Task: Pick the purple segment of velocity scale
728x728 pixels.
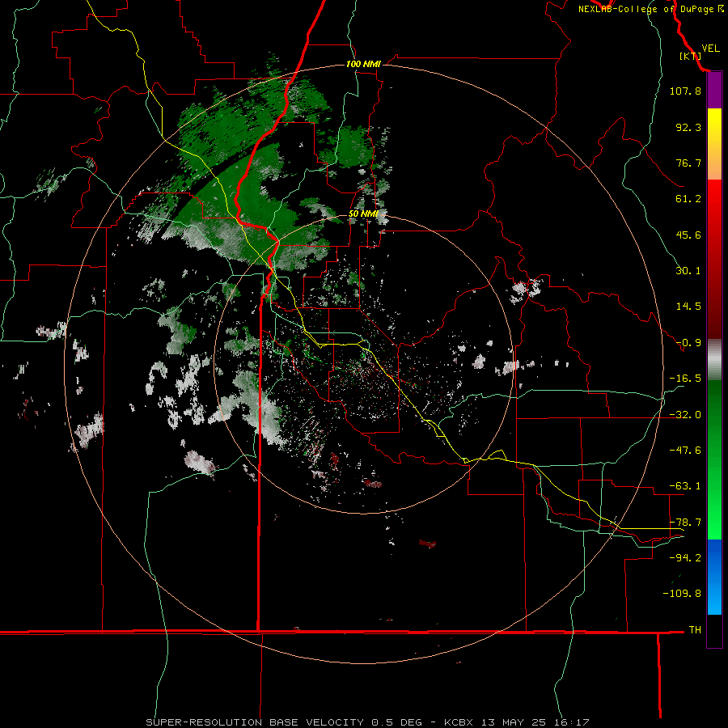Action: tap(714, 91)
